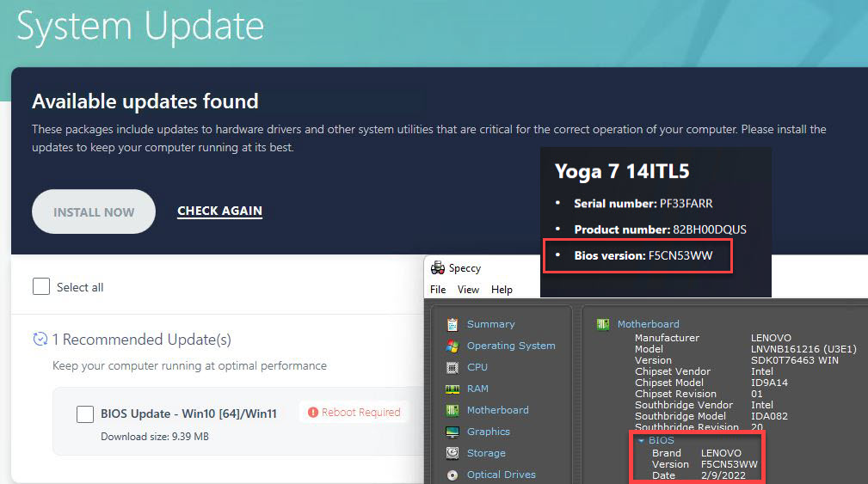Click the Summary clipboard icon in Speccy
This screenshot has width=868, height=484.
tap(452, 324)
